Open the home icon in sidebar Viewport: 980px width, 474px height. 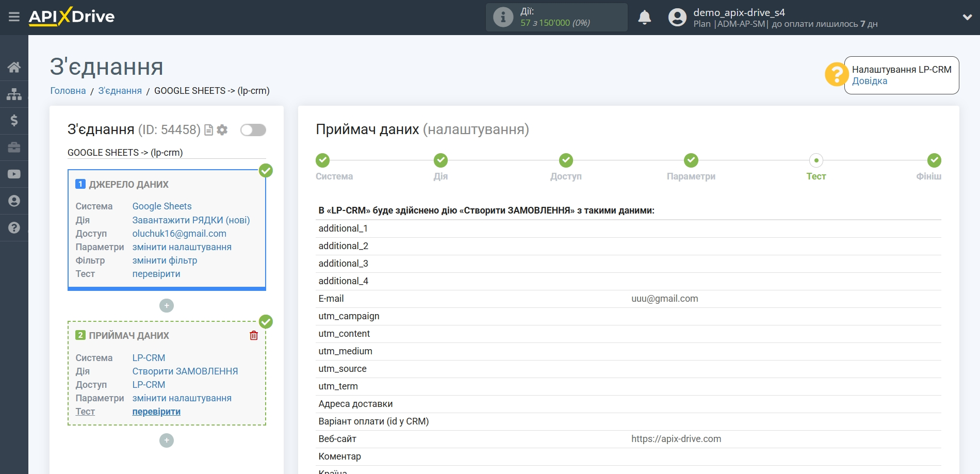click(14, 67)
